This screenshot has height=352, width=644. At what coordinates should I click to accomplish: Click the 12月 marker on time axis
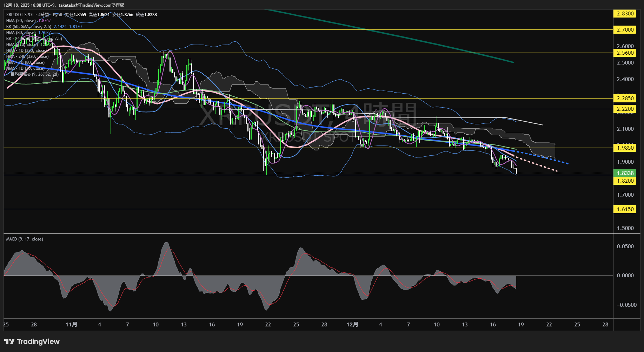tap(352, 325)
